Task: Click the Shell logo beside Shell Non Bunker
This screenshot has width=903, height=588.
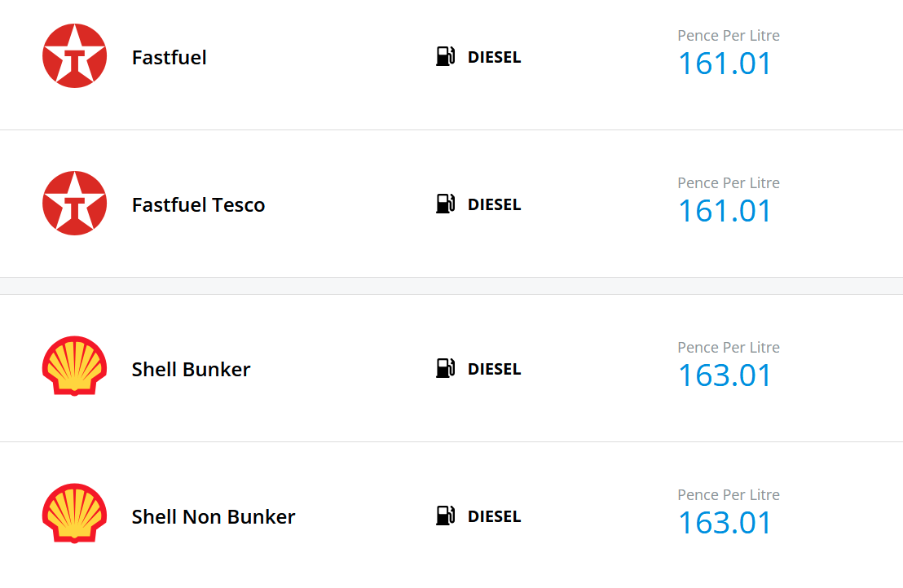Action: point(74,515)
